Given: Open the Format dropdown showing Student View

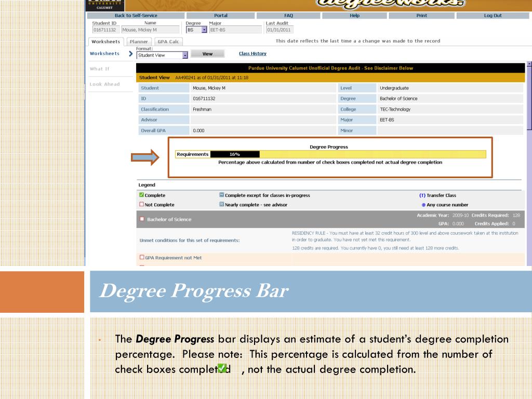Looking at the screenshot, I should [x=162, y=55].
